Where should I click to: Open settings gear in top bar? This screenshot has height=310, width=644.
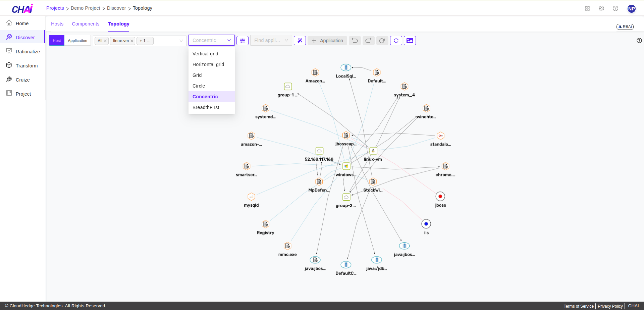601,8
